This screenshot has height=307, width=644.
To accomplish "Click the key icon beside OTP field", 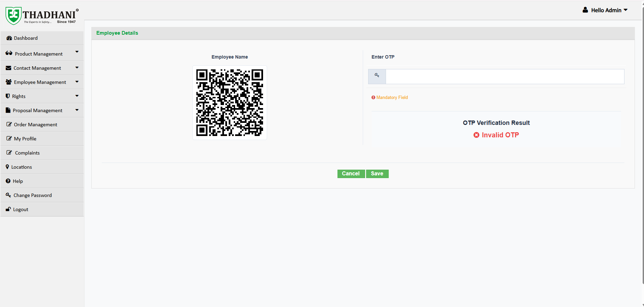I will click(377, 75).
